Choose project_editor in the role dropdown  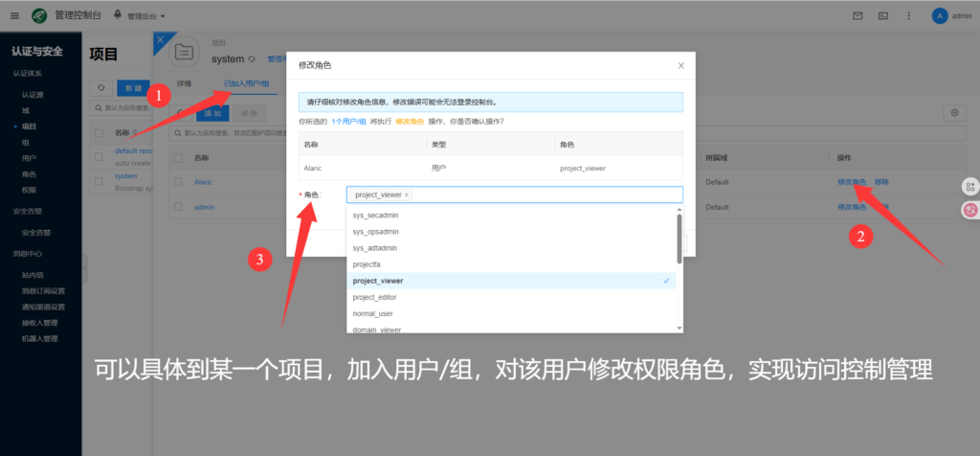pyautogui.click(x=374, y=297)
